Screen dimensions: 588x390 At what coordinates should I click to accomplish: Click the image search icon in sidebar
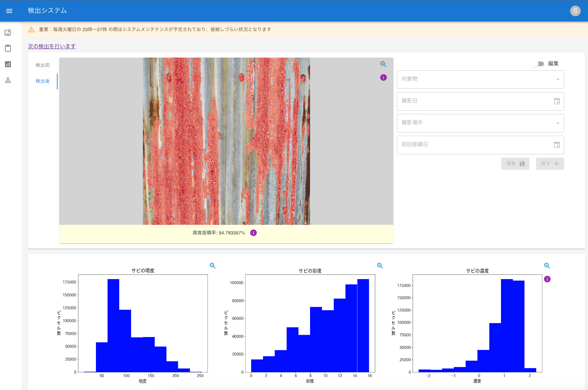coord(8,32)
